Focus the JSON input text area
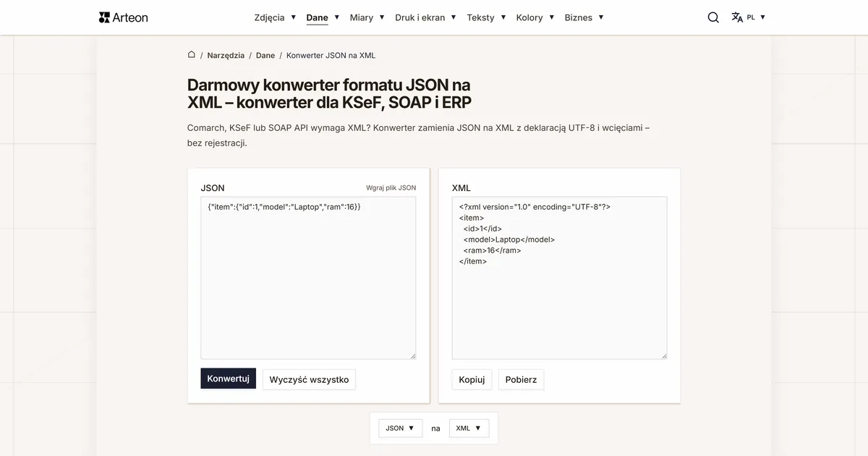The height and width of the screenshot is (456, 868). click(x=308, y=278)
